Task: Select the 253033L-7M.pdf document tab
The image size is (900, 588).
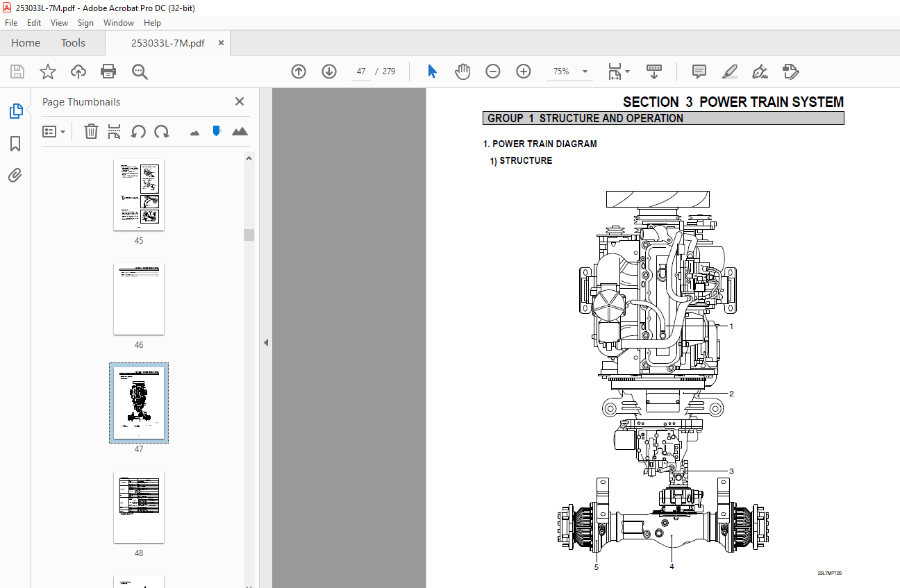Action: pos(167,43)
